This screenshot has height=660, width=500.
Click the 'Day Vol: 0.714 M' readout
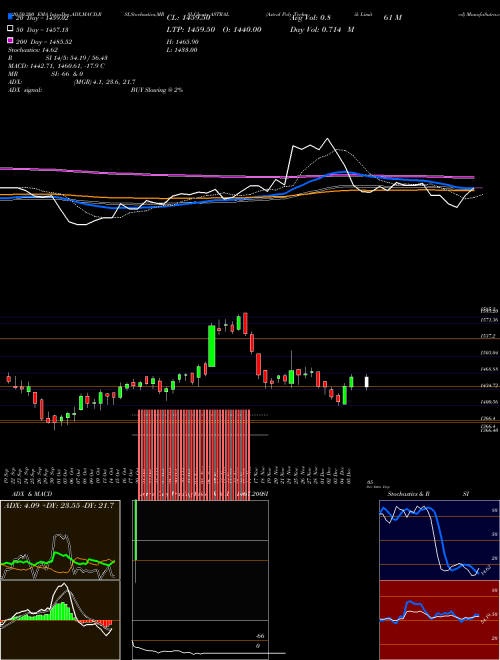click(x=322, y=30)
